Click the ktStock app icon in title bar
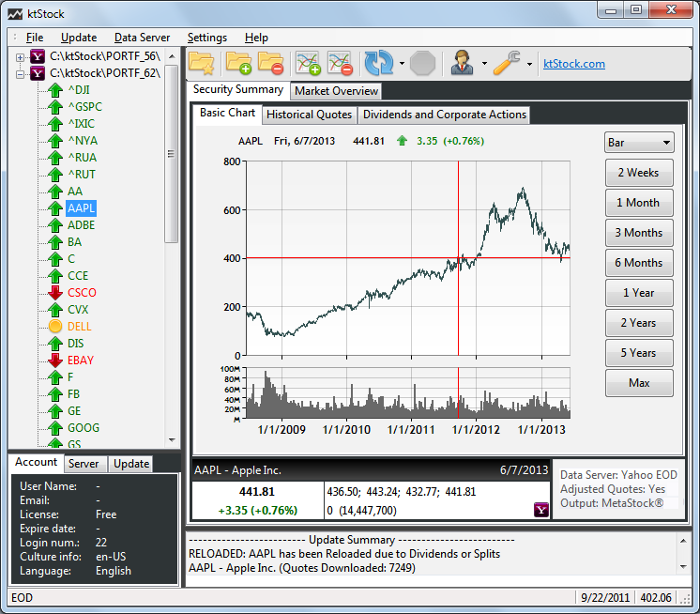 [15, 14]
